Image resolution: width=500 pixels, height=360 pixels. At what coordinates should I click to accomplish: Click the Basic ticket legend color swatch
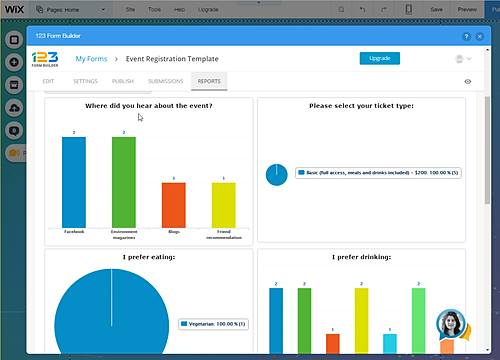[301, 172]
